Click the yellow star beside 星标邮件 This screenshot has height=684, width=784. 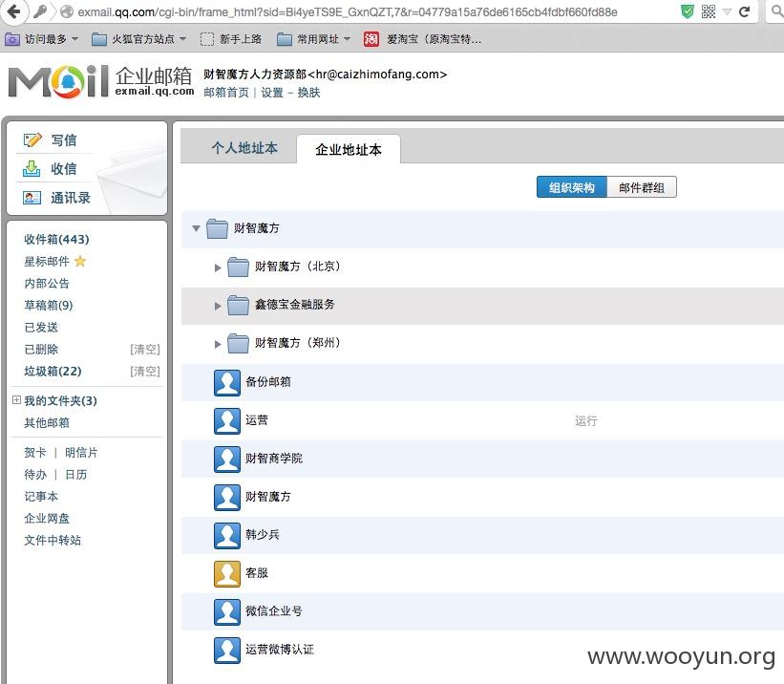pyautogui.click(x=80, y=261)
